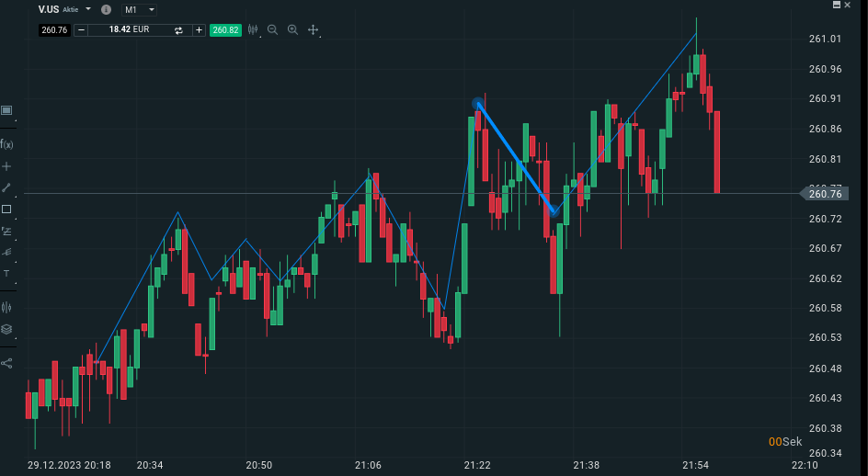868x476 pixels.
Task: Select the text annotation tool
Action: [6, 274]
